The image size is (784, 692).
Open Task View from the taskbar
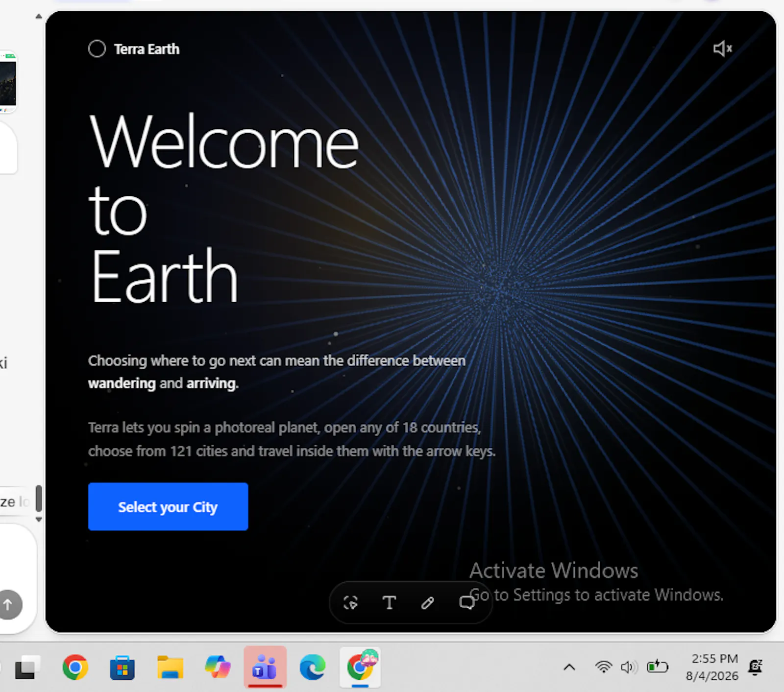(26, 667)
